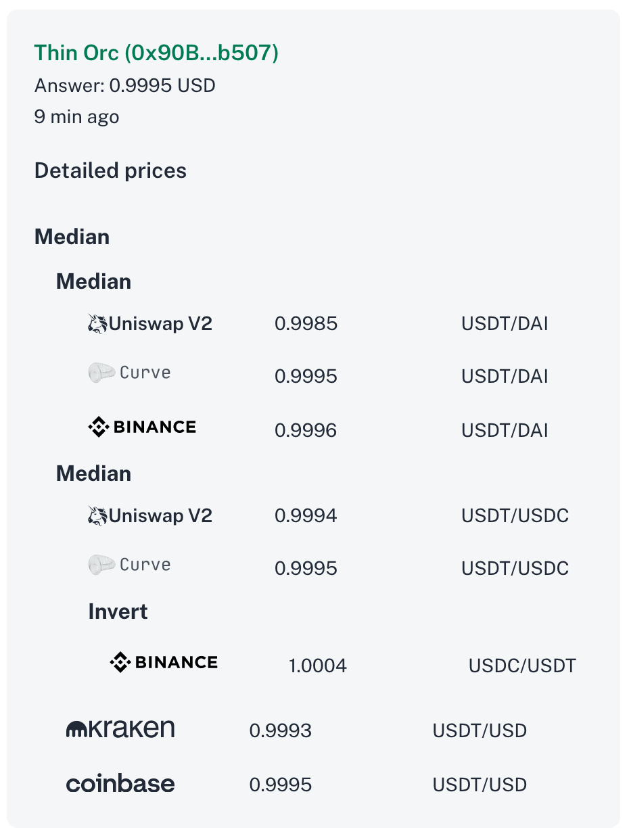Click the Kraken 0.9993 price value

click(281, 730)
